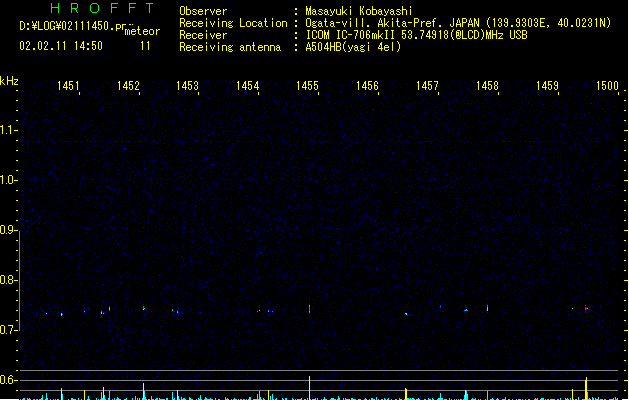Select the meteor count value 11
Screen dimensions: 629x400
tap(145, 46)
